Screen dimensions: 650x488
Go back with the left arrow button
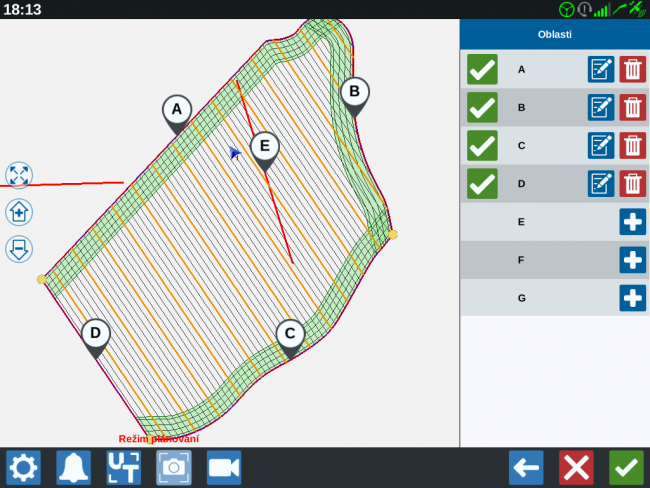pos(526,468)
